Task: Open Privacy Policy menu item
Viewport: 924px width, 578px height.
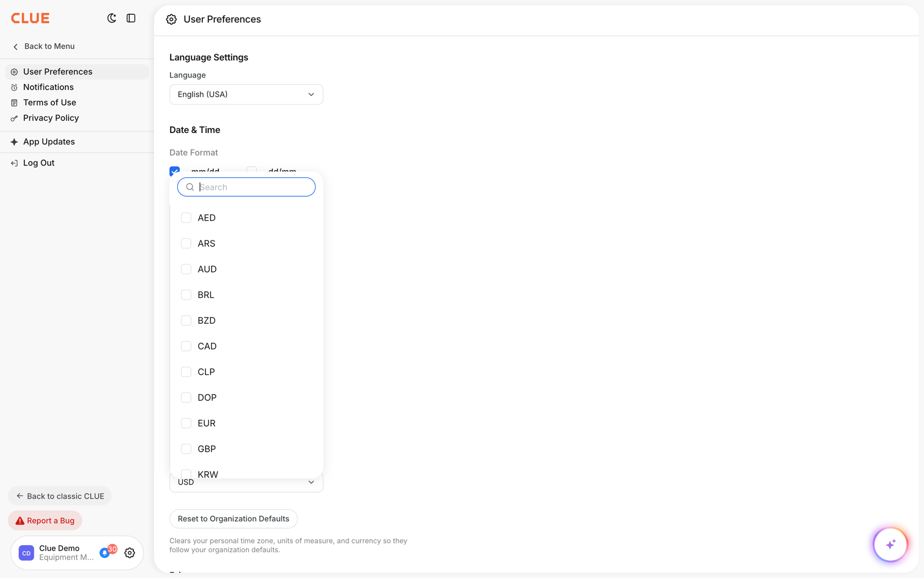Action: [x=77, y=118]
